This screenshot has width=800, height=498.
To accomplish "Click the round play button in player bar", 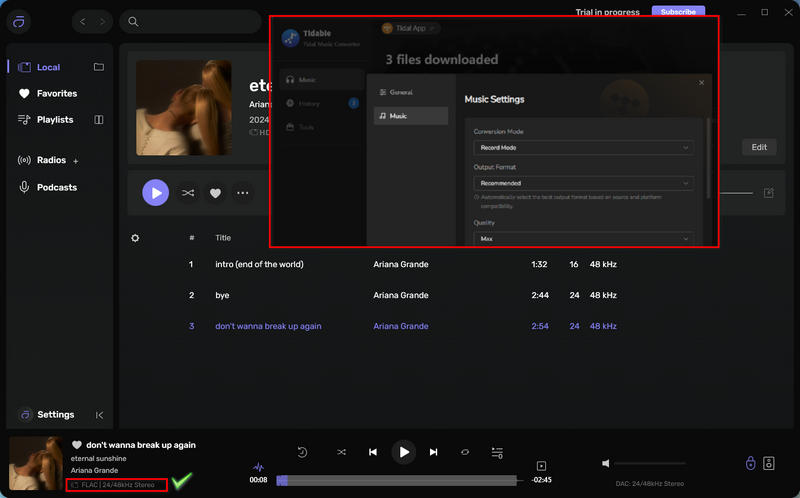I will click(x=404, y=452).
